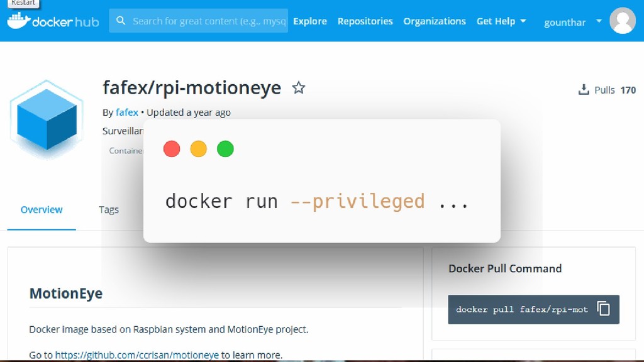Open the Explore page
Image resolution: width=644 pixels, height=362 pixels.
(309, 21)
